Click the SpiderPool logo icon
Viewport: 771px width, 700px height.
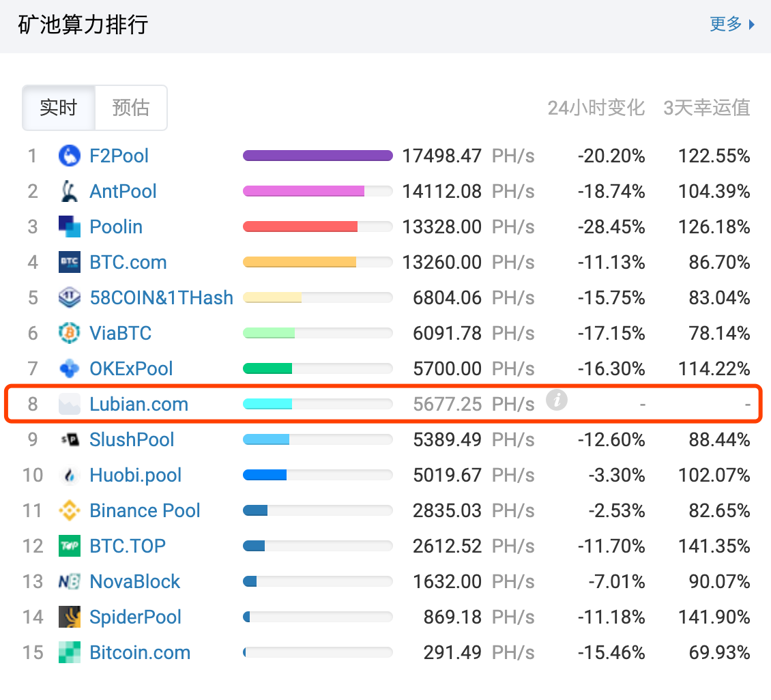coord(70,617)
